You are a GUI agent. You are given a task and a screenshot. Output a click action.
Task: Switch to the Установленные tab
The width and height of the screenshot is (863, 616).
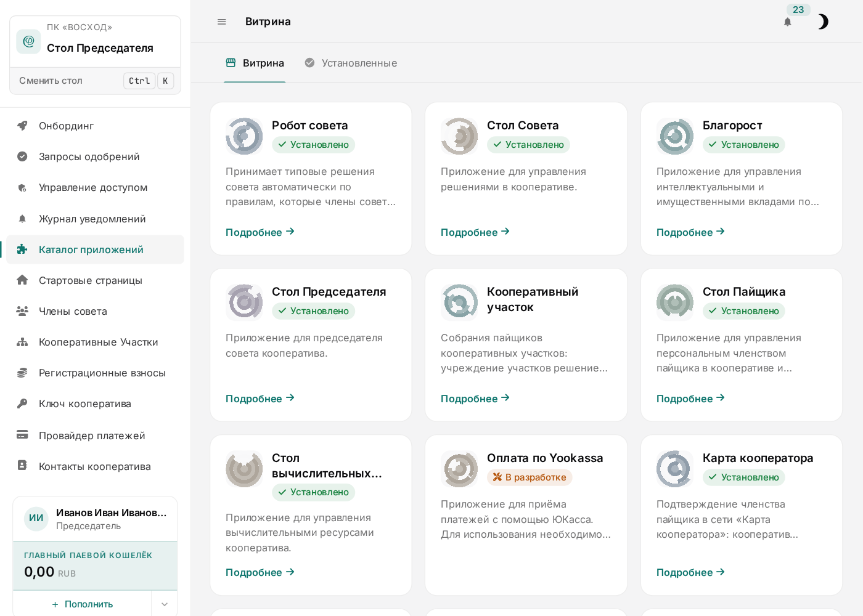[351, 63]
